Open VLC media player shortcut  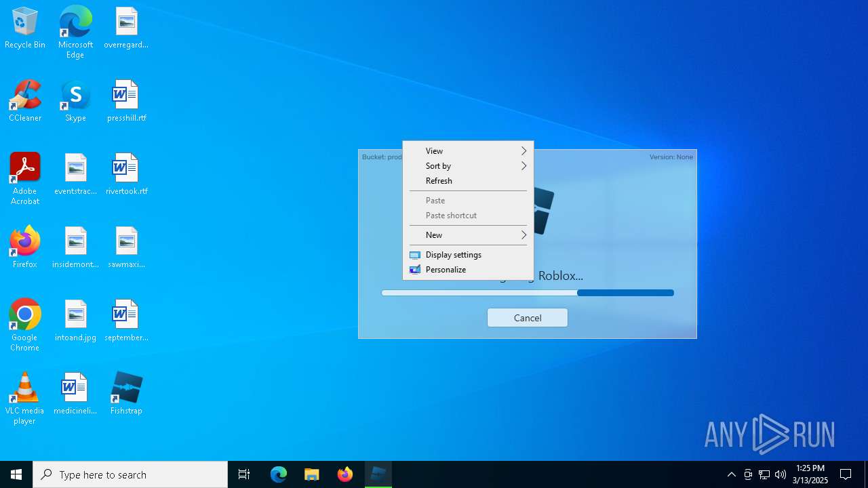(25, 399)
